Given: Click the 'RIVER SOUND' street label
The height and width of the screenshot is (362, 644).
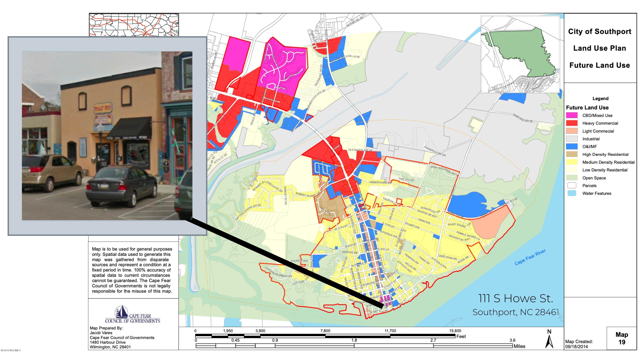Looking at the screenshot, I should 457,225.
